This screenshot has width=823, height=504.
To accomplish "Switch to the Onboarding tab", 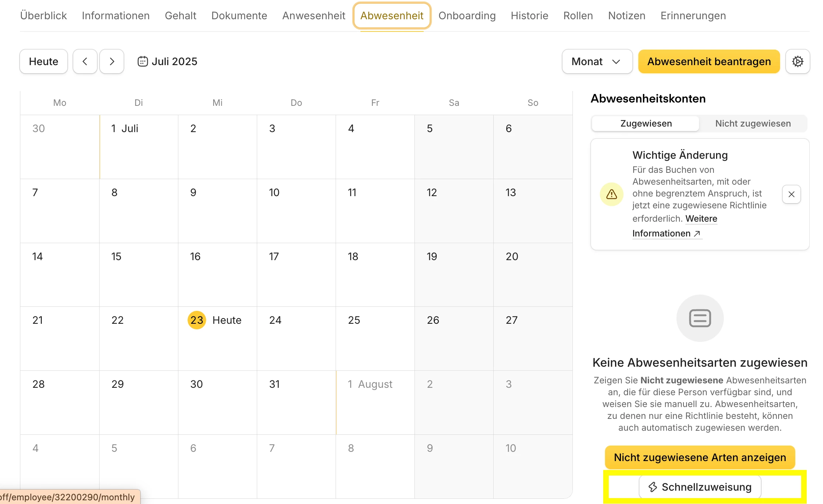I will (x=467, y=16).
